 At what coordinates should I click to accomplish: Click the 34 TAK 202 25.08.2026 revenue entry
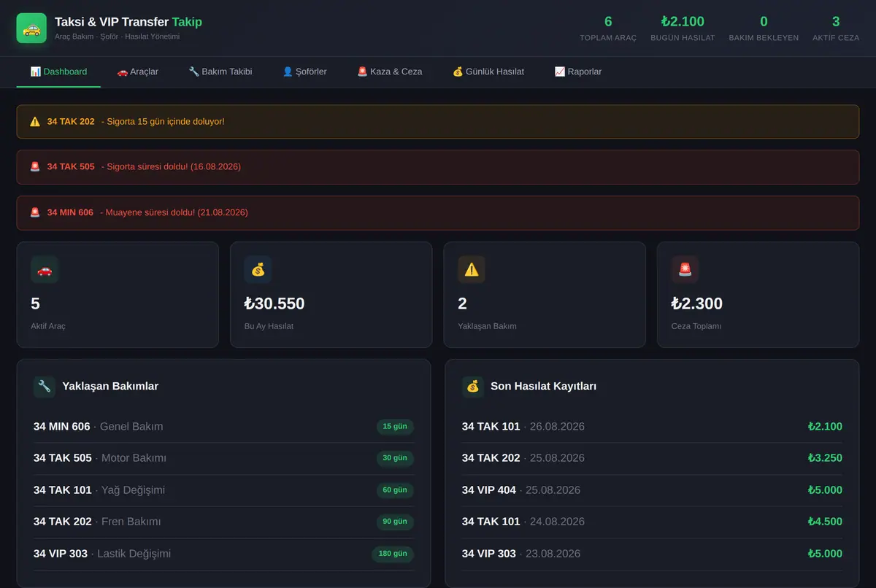(x=652, y=458)
